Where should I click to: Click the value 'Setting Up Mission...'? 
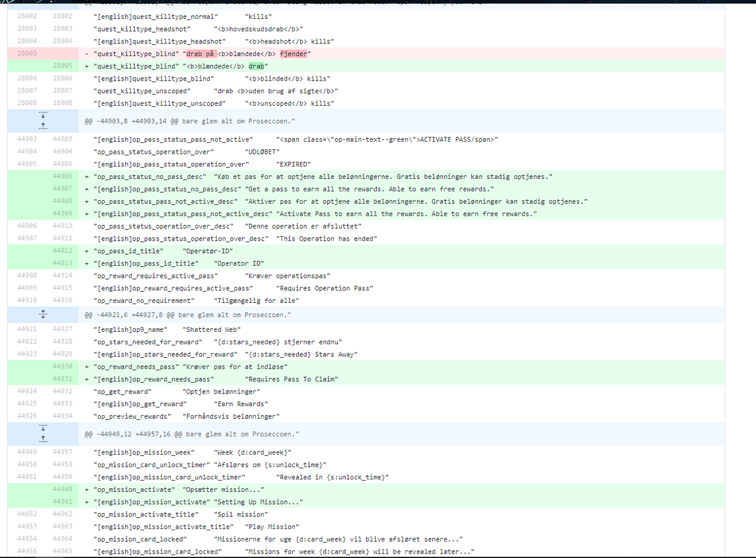pyautogui.click(x=259, y=502)
